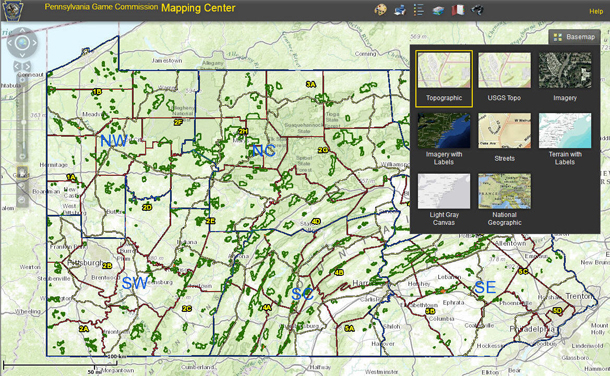Click the 2A wildlife unit label
Viewport: 610px width, 376px height.
(84, 329)
